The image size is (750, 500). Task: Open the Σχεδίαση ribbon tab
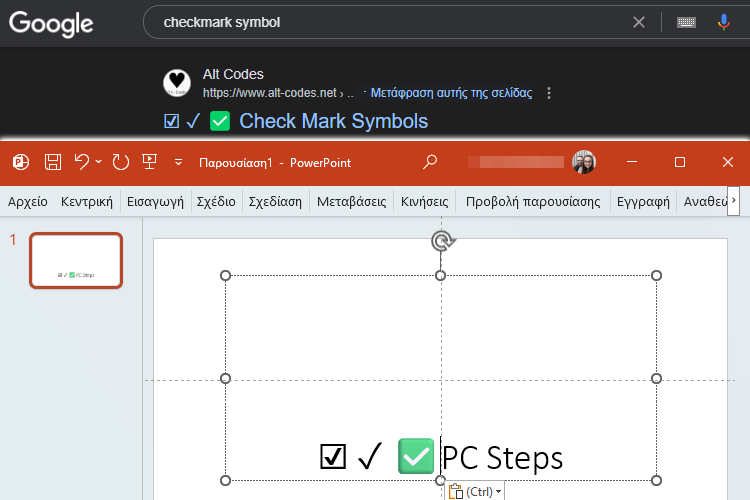275,201
